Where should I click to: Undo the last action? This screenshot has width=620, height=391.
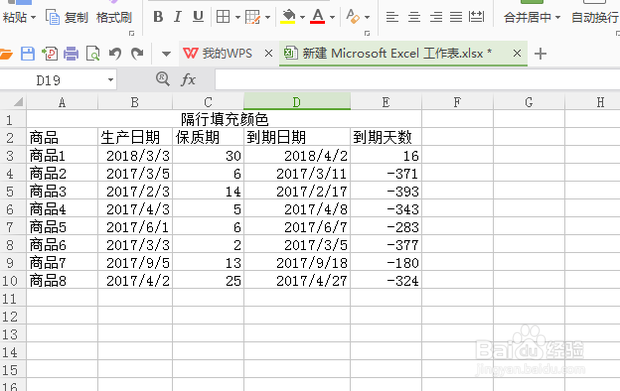click(x=115, y=53)
